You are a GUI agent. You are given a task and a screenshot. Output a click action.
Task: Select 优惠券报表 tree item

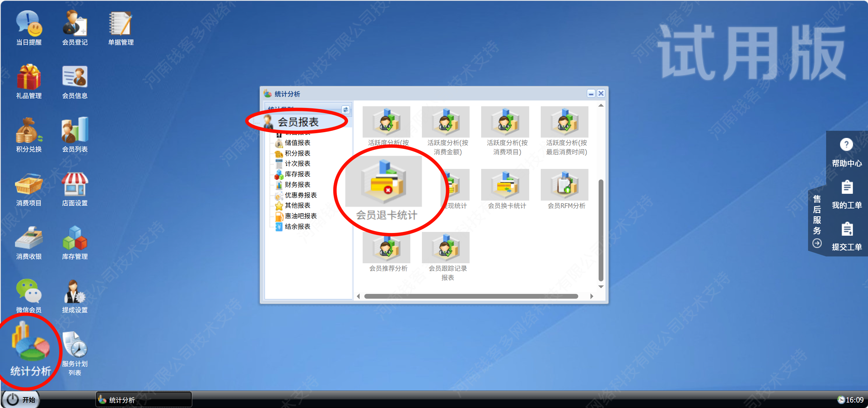(300, 195)
